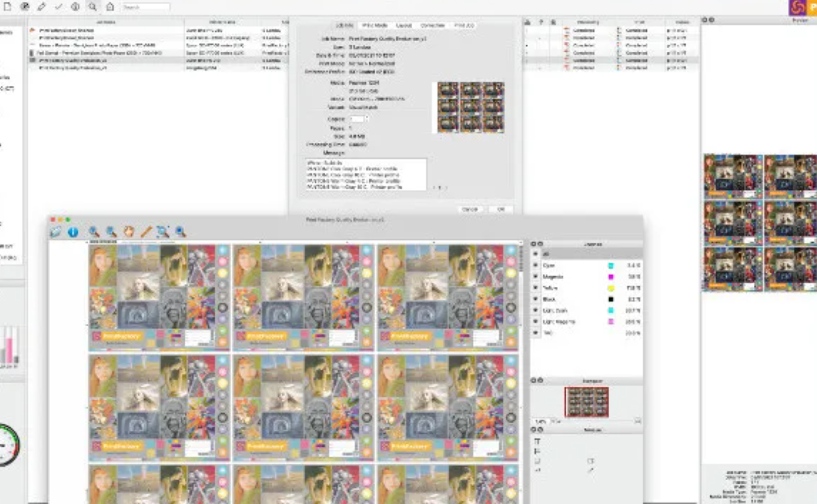Screen dimensions: 817x504
Task: Click the lock column icon in status table header
Action: 553,22
